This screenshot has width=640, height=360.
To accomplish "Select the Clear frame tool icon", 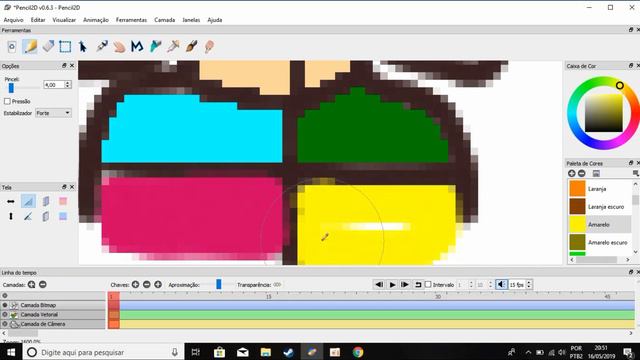I will tap(12, 47).
